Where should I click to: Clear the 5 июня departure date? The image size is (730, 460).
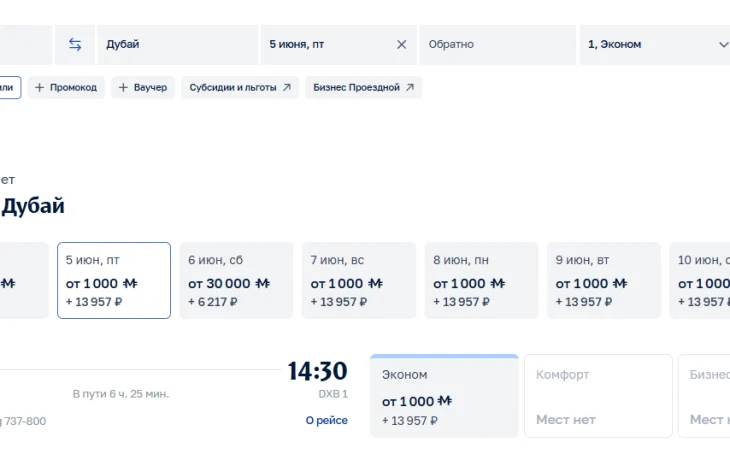point(401,45)
